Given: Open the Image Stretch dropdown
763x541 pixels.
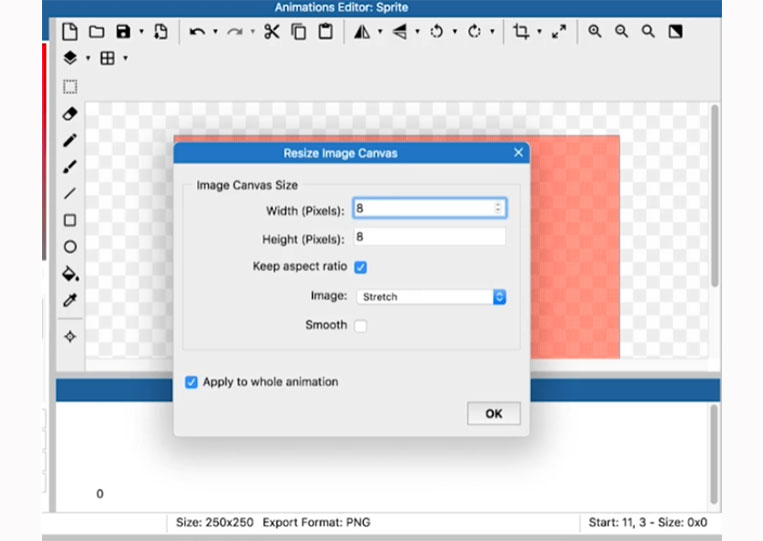Looking at the screenshot, I should pyautogui.click(x=432, y=297).
